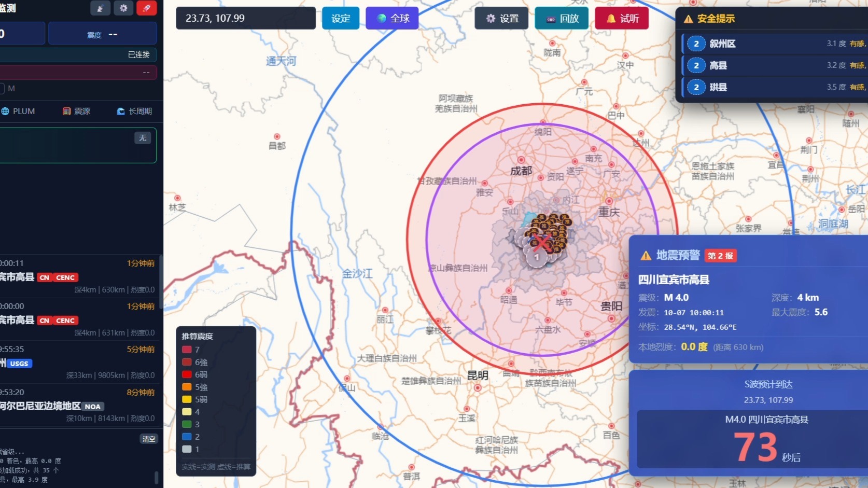Click the intensity 7 legend color swatch

187,350
